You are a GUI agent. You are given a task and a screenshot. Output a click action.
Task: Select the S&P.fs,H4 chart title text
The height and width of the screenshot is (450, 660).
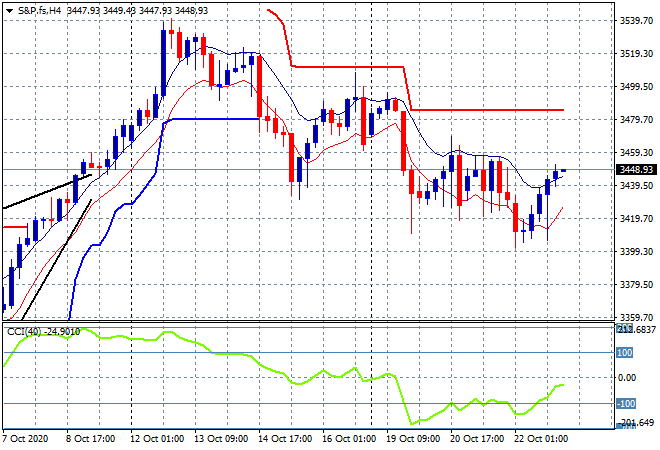[39, 11]
